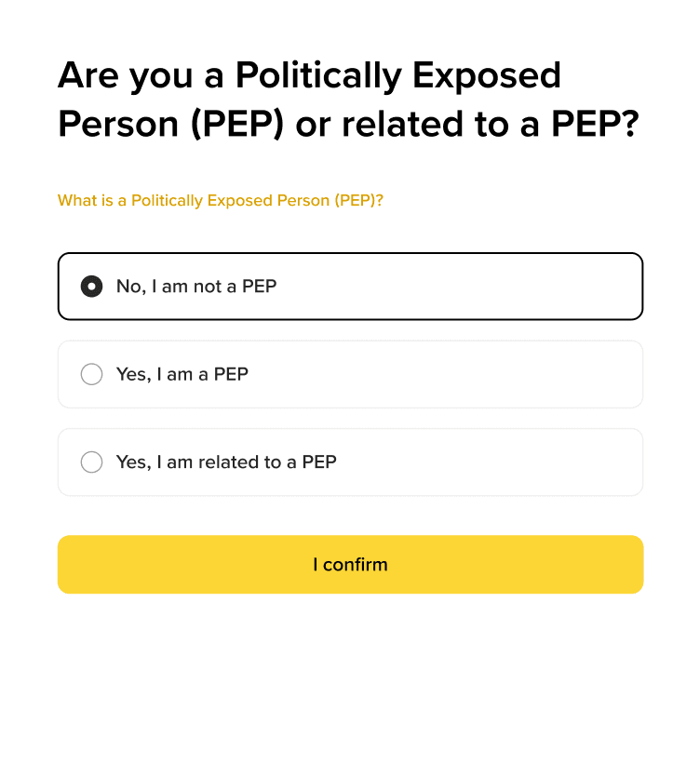Viewport: 700px width, 776px height.
Task: Tick the empty circle beside "Yes, I am a PEP"
Action: [91, 374]
